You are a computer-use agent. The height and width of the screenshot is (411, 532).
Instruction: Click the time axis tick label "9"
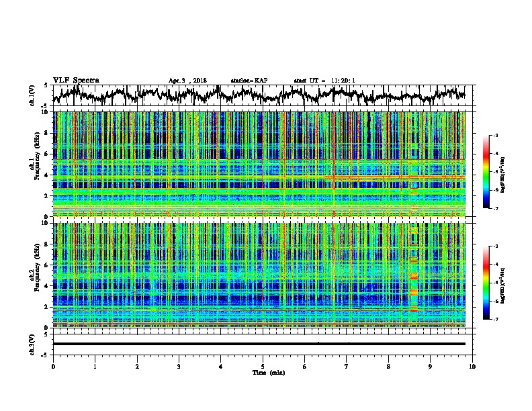pos(430,367)
